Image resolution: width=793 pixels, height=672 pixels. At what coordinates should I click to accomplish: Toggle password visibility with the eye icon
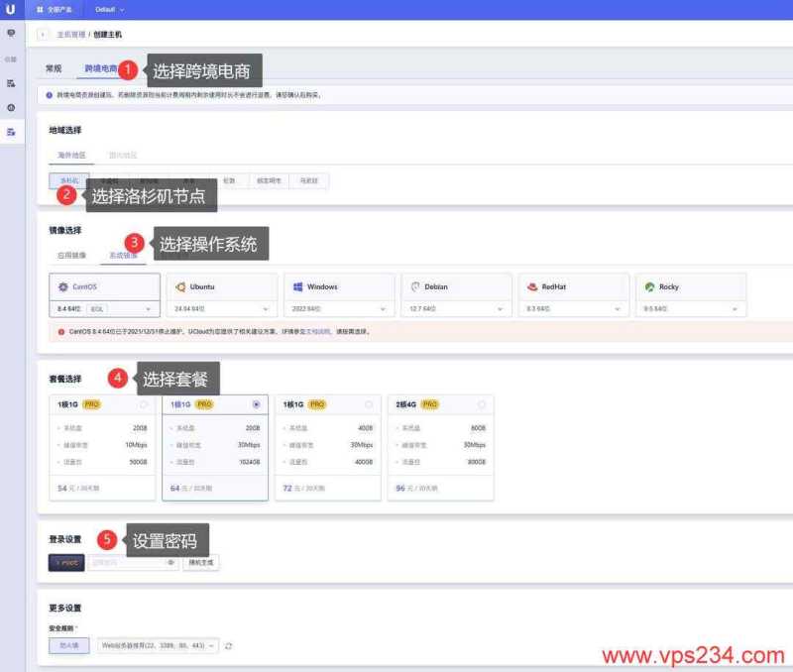point(170,562)
